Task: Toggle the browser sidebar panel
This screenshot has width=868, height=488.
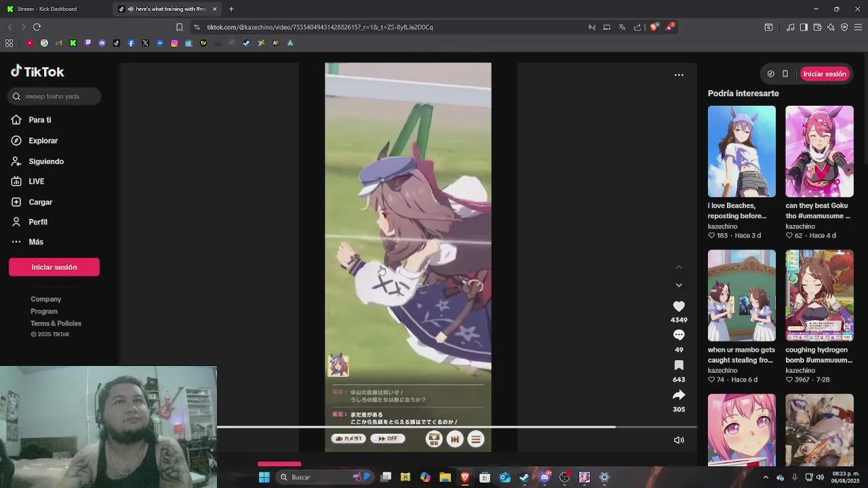Action: click(x=804, y=27)
